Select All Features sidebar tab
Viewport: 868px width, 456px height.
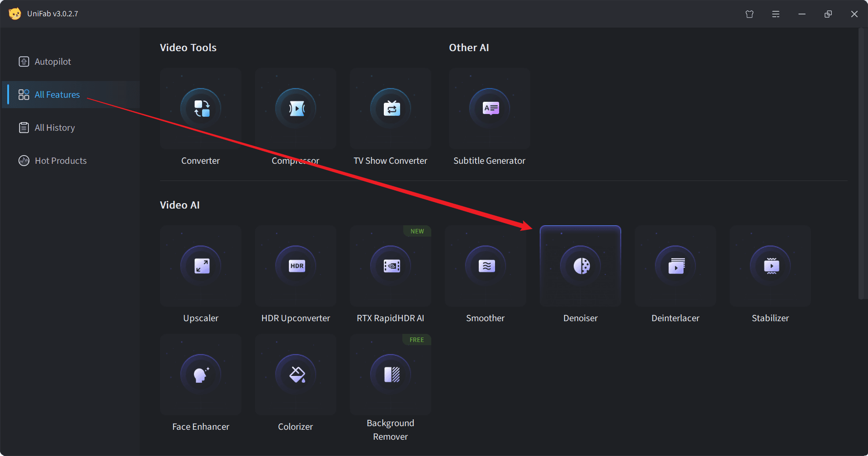(x=57, y=95)
